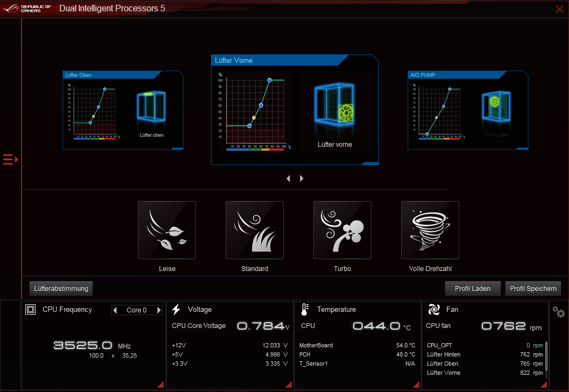The image size is (569, 392).
Task: Click the Lüfter oben case illustration
Action: [x=151, y=106]
